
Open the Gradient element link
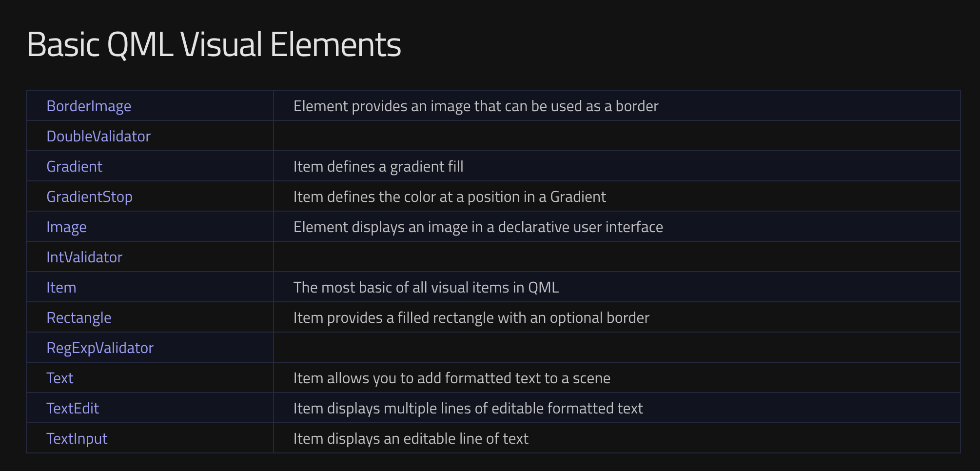(74, 167)
